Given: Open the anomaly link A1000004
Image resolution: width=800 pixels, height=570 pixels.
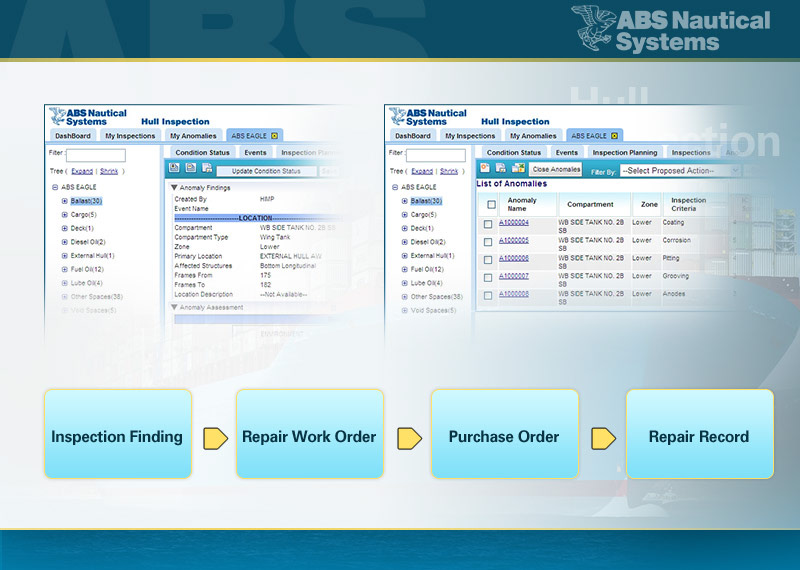Looking at the screenshot, I should click(514, 222).
